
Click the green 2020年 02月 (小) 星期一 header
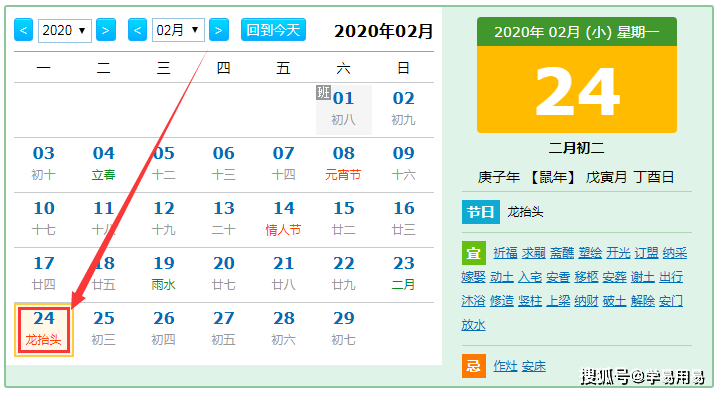(x=577, y=32)
